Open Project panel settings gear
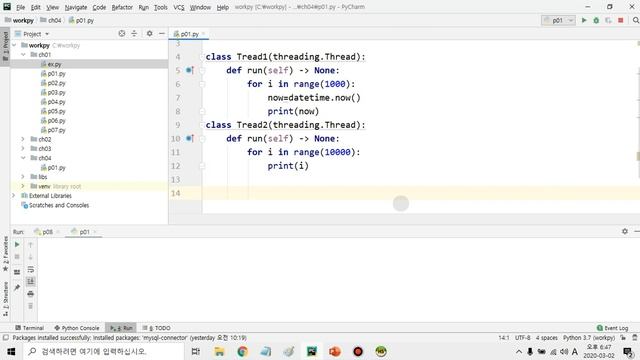The width and height of the screenshot is (640, 360). click(149, 33)
